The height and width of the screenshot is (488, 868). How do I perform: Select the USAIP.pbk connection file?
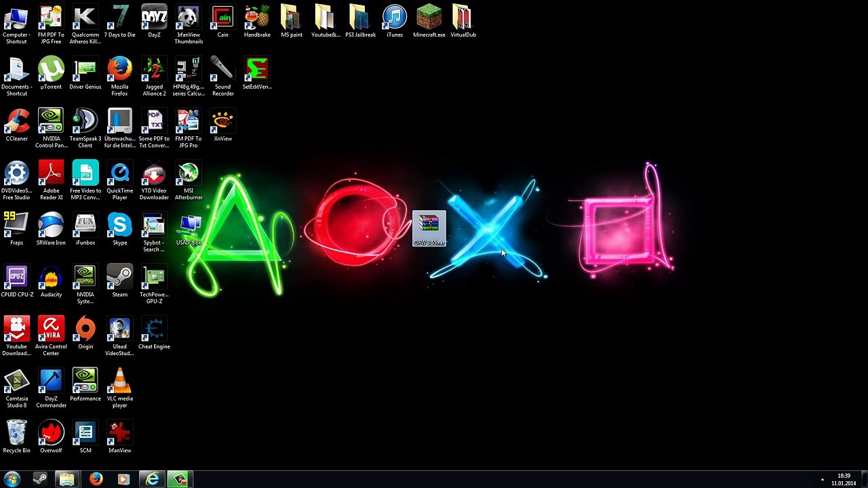189,230
